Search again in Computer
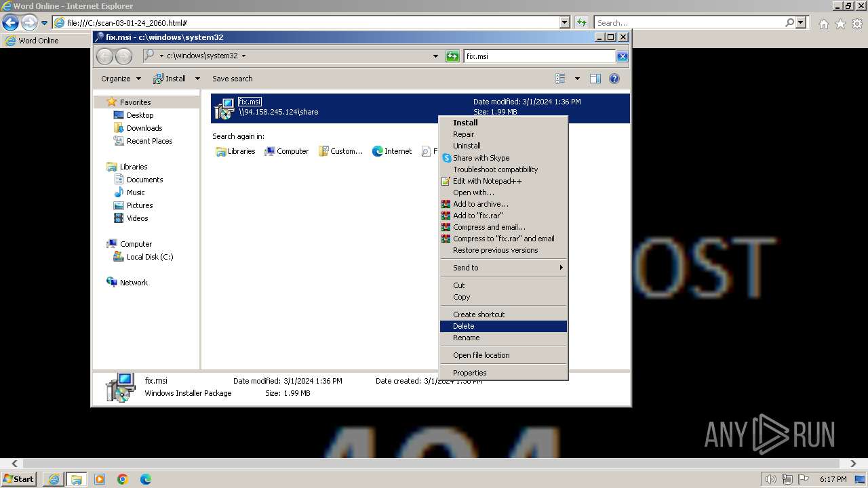 point(286,151)
